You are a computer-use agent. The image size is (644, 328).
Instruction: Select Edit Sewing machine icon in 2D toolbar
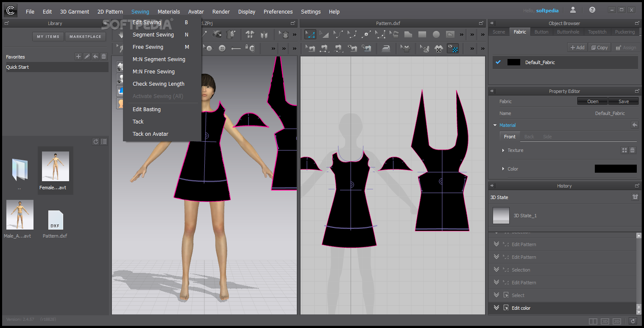310,48
